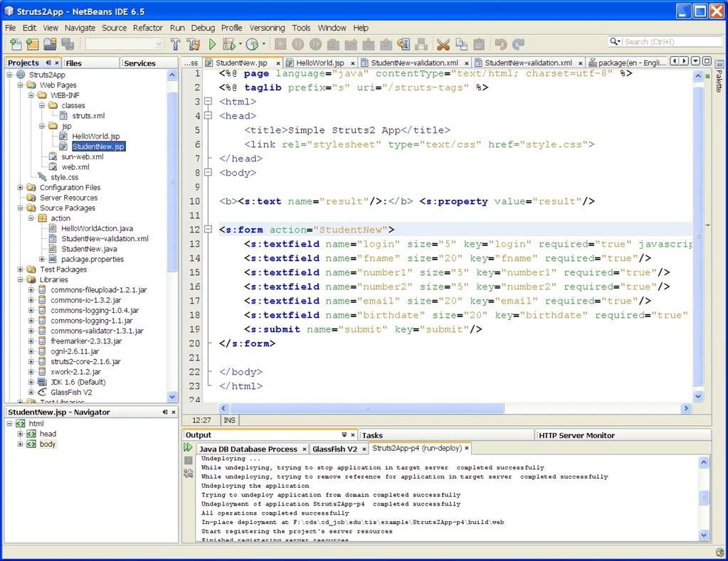Show the opened documents list dropdown icon
The image size is (728, 561).
point(695,60)
